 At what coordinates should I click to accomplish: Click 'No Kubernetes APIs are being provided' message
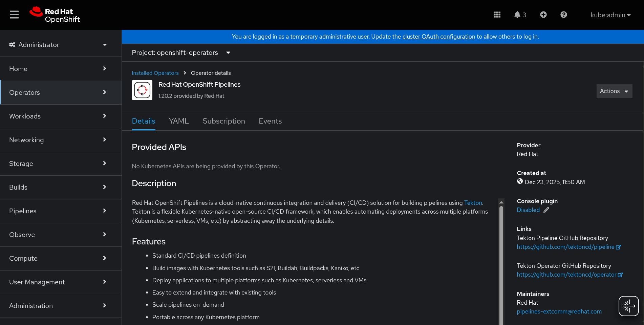pos(206,166)
